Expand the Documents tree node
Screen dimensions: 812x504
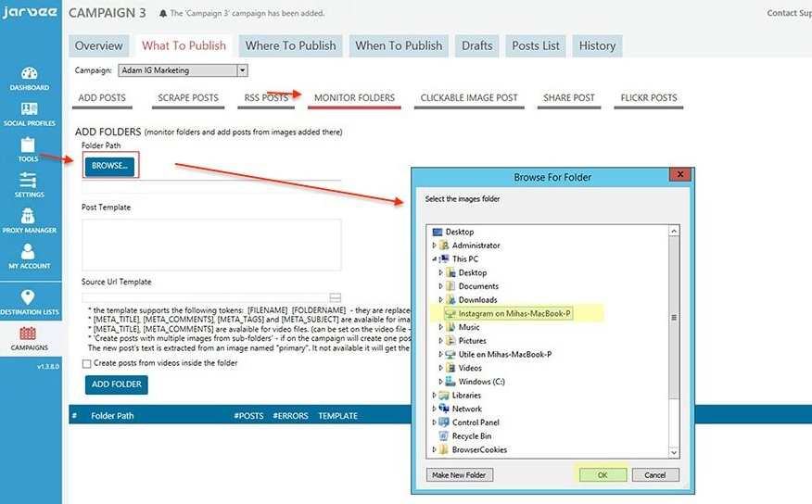pyautogui.click(x=440, y=286)
